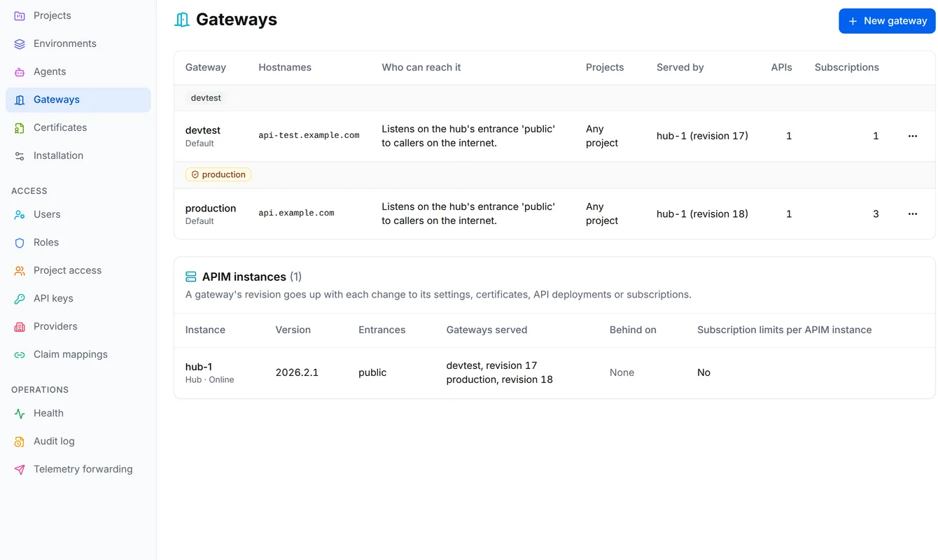Click the devtest environment group tag
The image size is (938, 560).
pos(206,98)
